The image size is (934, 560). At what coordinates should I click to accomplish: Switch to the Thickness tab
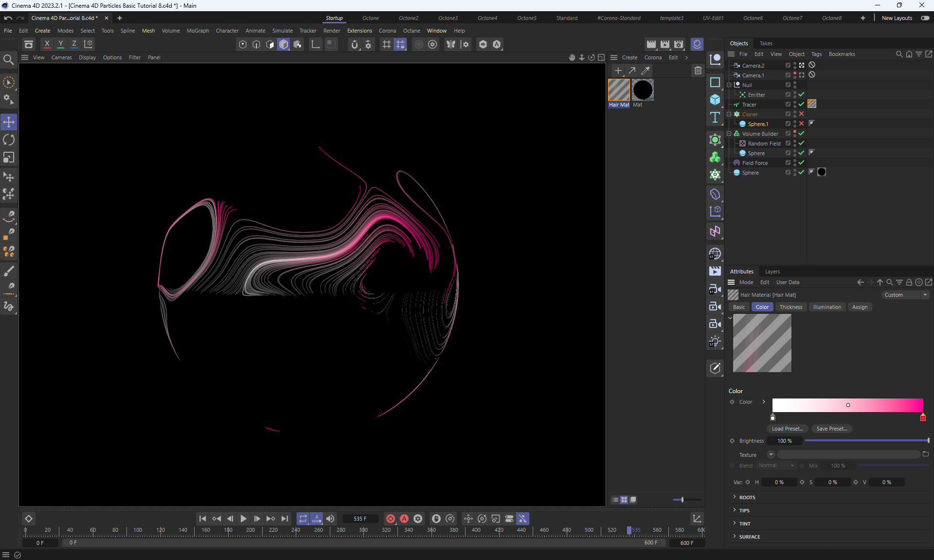click(790, 307)
